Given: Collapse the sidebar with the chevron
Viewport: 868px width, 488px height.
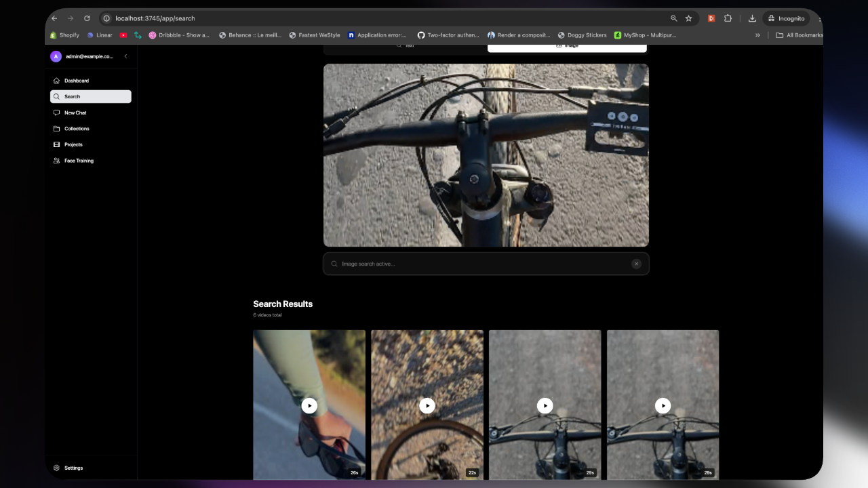Looking at the screenshot, I should pos(125,56).
